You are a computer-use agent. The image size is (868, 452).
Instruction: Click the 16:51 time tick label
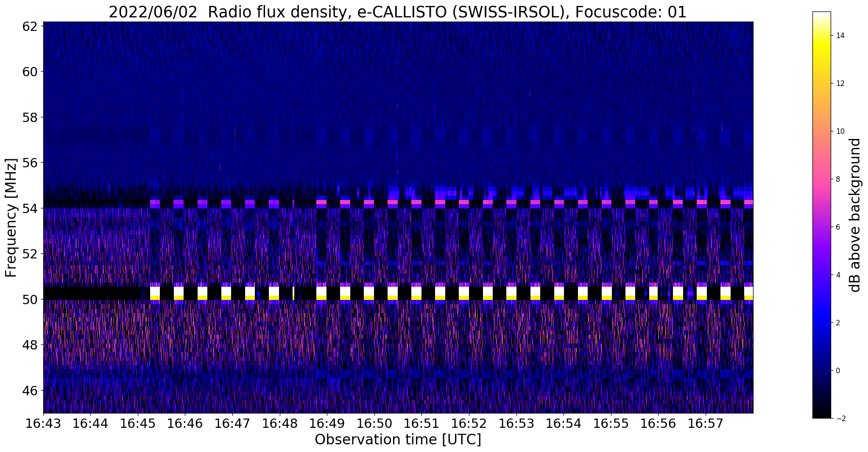[x=421, y=424]
